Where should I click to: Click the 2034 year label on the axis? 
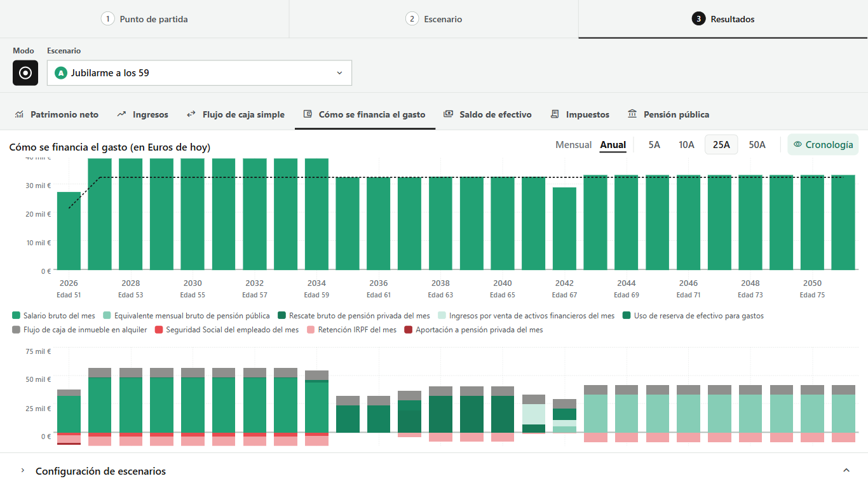coord(316,283)
